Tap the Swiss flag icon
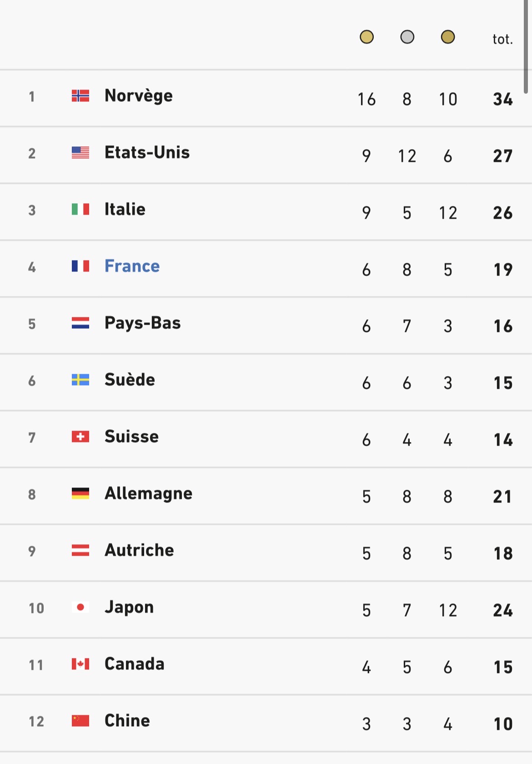The width and height of the screenshot is (532, 764). (x=80, y=437)
